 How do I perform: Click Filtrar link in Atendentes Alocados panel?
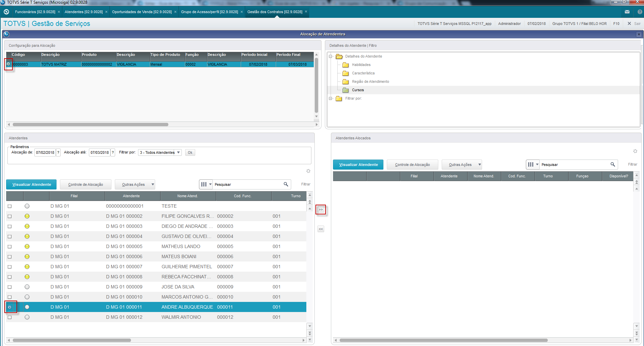633,164
